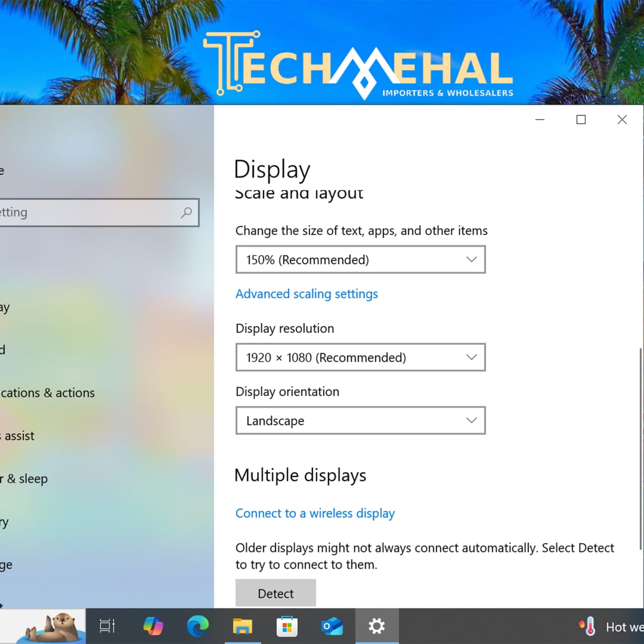This screenshot has height=644, width=644.
Task: Click Connect to a wireless display
Action: point(315,513)
